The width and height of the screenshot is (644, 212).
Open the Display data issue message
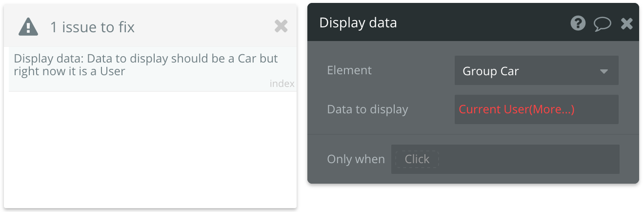click(x=152, y=69)
